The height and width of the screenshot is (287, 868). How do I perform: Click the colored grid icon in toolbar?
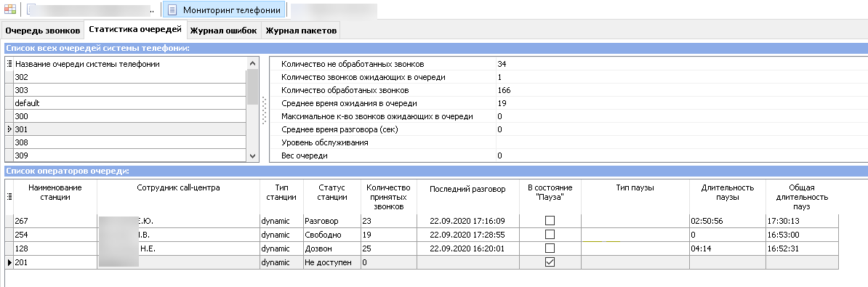(x=10, y=9)
